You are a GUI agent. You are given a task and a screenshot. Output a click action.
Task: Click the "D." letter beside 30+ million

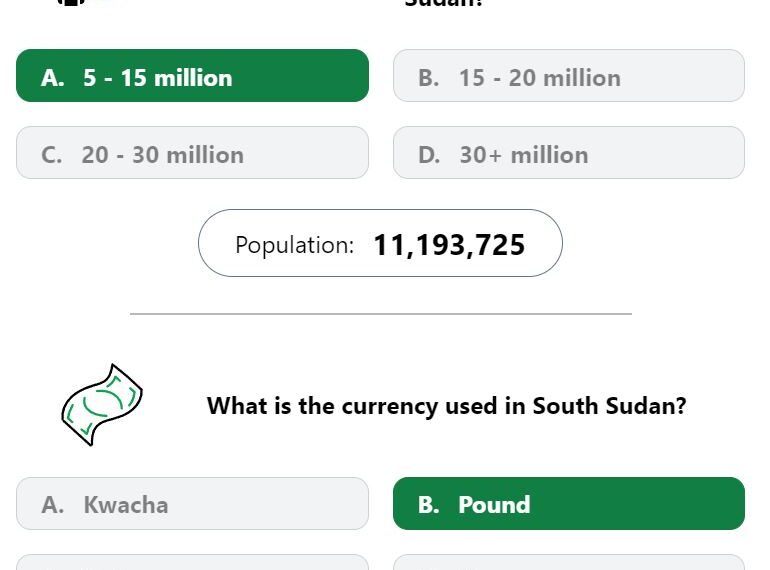(429, 155)
